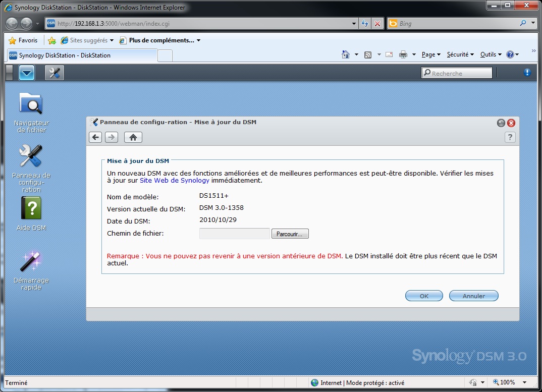Open the Page menu
This screenshot has width=542, height=392.
pyautogui.click(x=431, y=54)
